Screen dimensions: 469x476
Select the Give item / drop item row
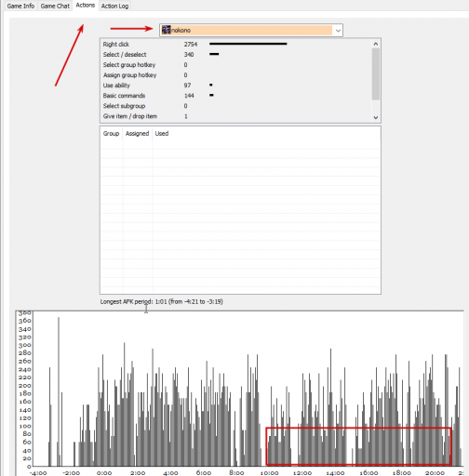(235, 116)
